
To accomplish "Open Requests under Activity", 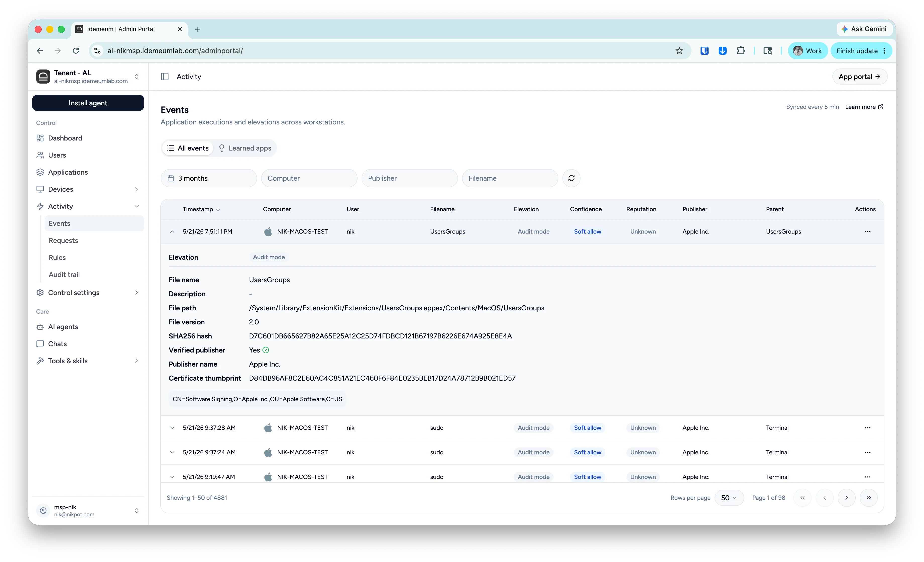I will (x=94, y=240).
